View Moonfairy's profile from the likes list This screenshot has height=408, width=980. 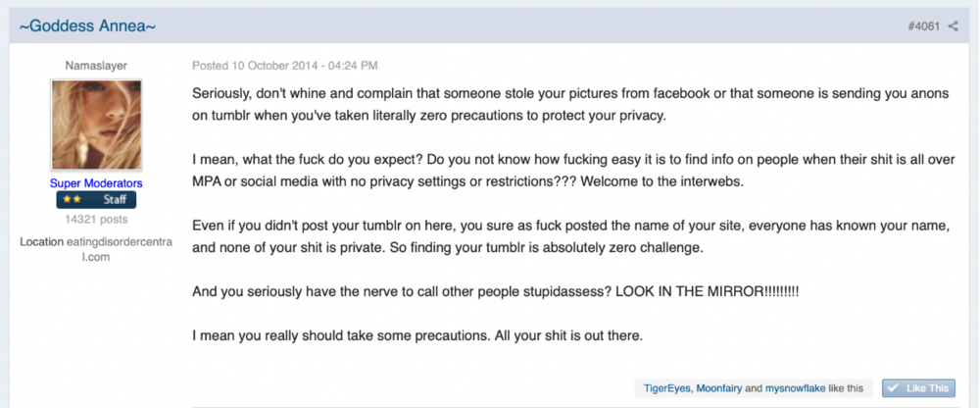[x=719, y=388]
